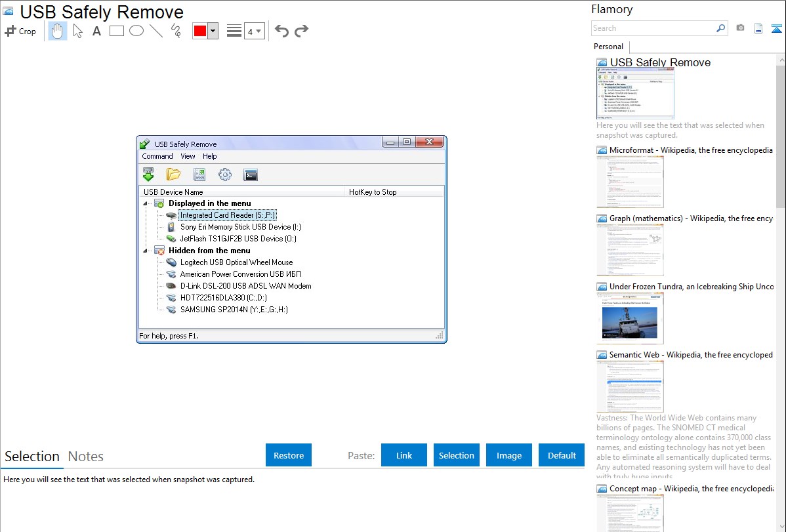Click the USB Device Name column header

pos(242,192)
